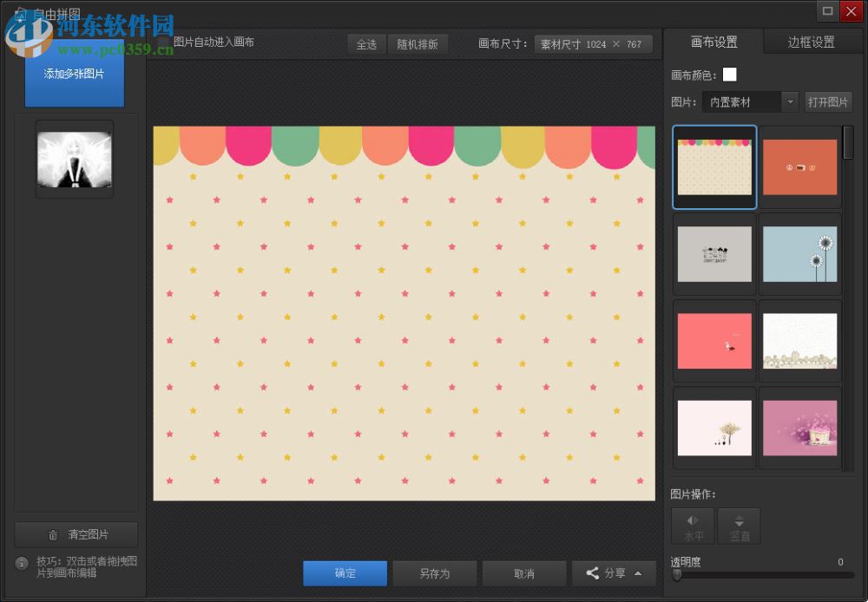The image size is (868, 602).
Task: Click the app logo icon in title bar
Action: (x=21, y=11)
